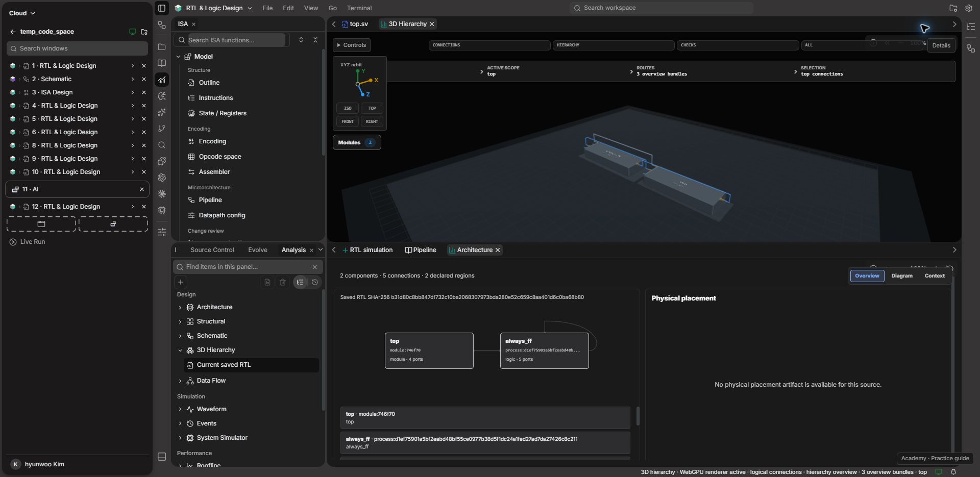Open the source control branch icon
The width and height of the screenshot is (980, 477).
162,129
